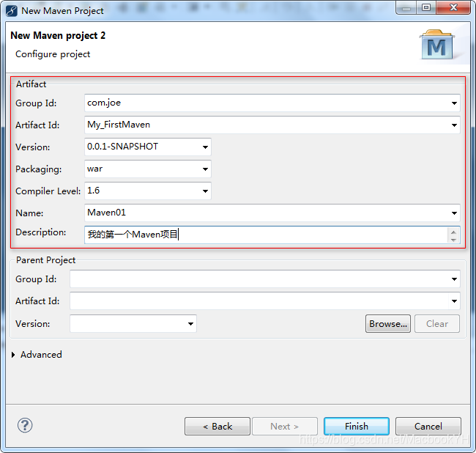Click the Maven M wizard banner icon
This screenshot has width=476, height=453.
pos(437,45)
